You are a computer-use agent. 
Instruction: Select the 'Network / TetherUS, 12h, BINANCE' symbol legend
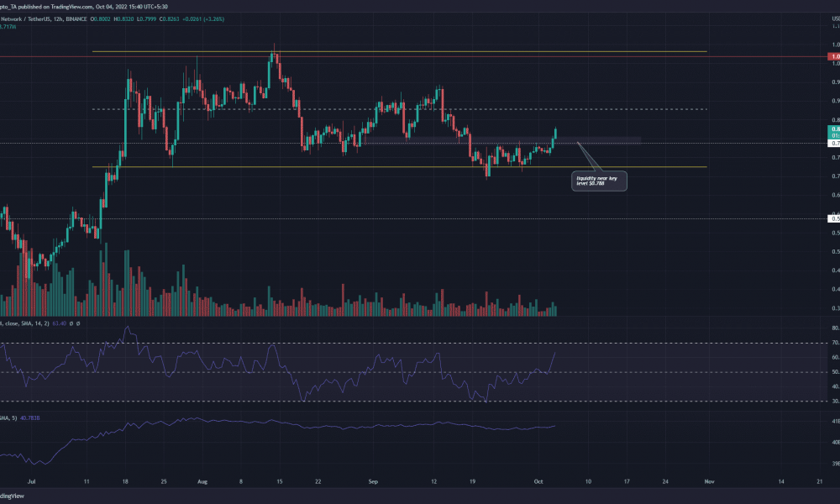44,19
